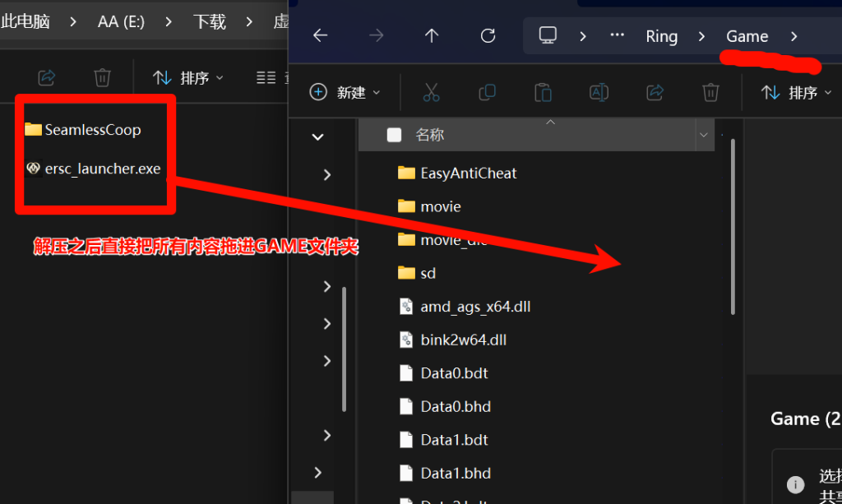Viewport: 842px width, 504px height.
Task: Click the navigation pane vertical scrollbar
Action: (x=344, y=349)
